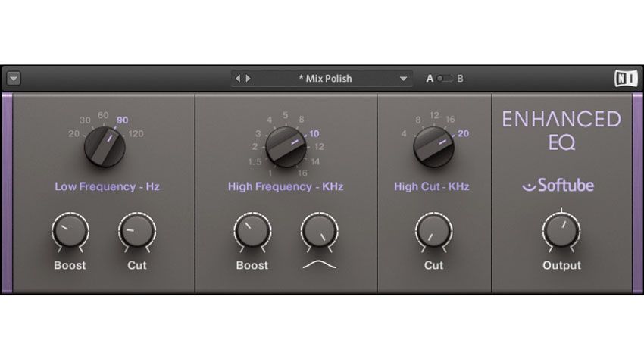Set high frequency to 1.5 kHz
Viewport: 644px width, 362px height.
coord(255,162)
